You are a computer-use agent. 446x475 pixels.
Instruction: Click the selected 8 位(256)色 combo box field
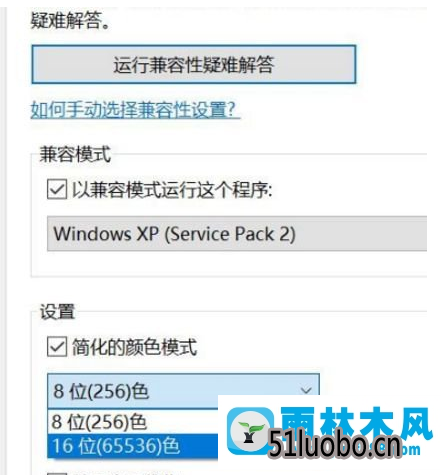point(183,391)
